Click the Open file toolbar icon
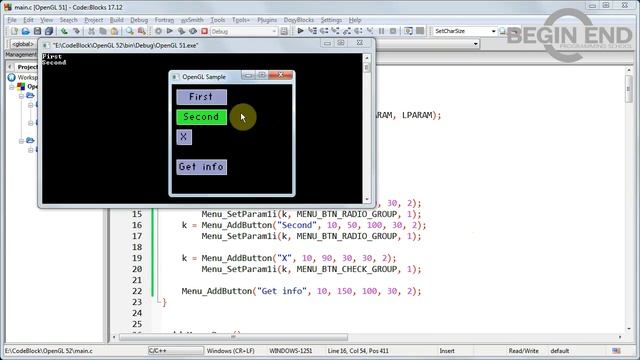Image resolution: width=640 pixels, height=360 pixels. 26,31
